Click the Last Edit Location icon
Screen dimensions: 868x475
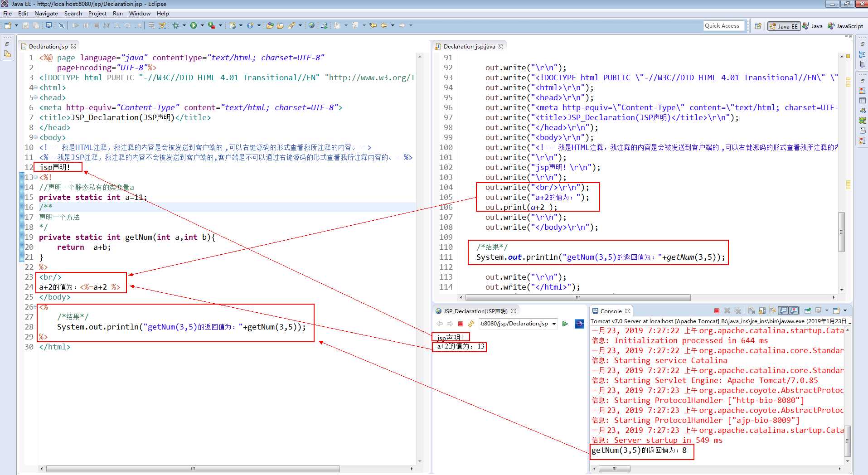[x=373, y=25]
